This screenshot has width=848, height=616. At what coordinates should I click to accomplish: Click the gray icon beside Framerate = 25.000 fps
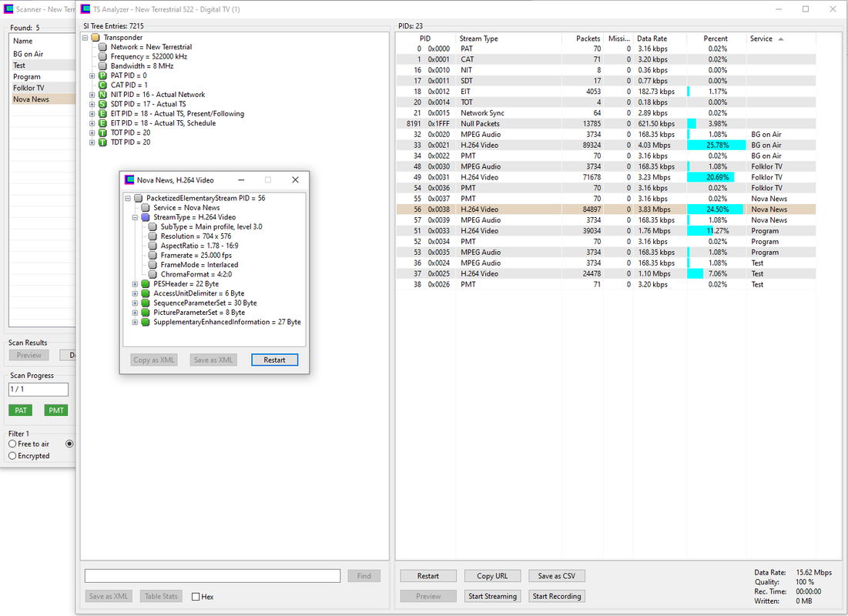coord(153,256)
